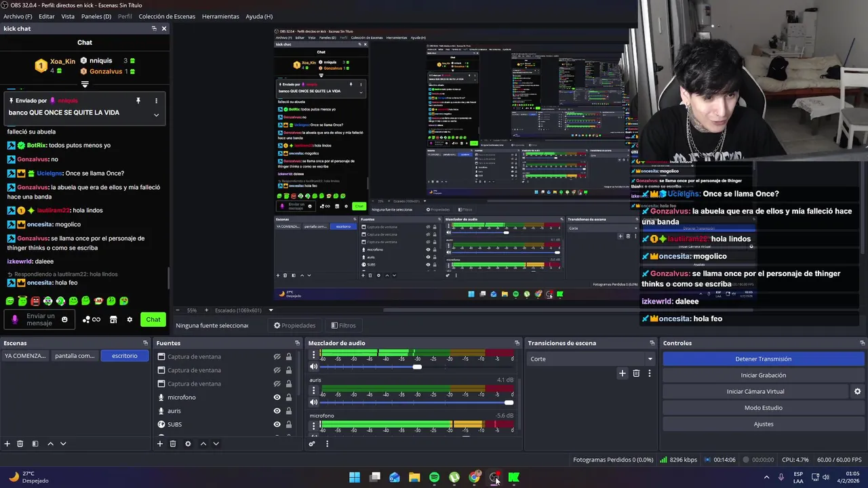
Task: Open Ajustes from Controles
Action: tap(763, 424)
